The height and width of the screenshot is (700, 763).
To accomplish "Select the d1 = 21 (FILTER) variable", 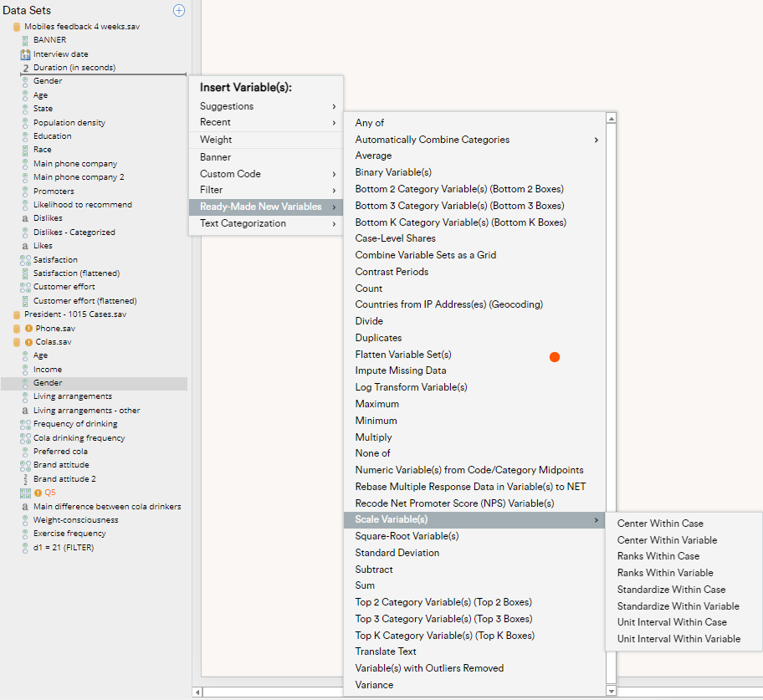I will pos(64,548).
